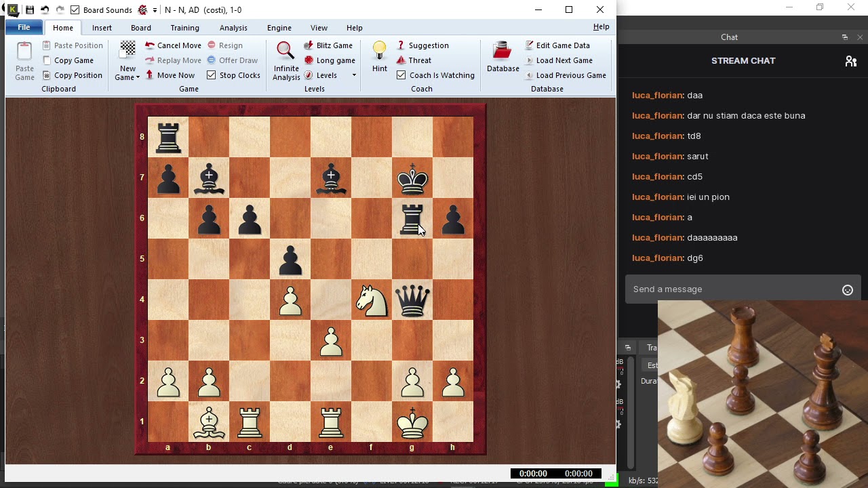
Task: Switch to the Board tab
Action: [x=141, y=28]
